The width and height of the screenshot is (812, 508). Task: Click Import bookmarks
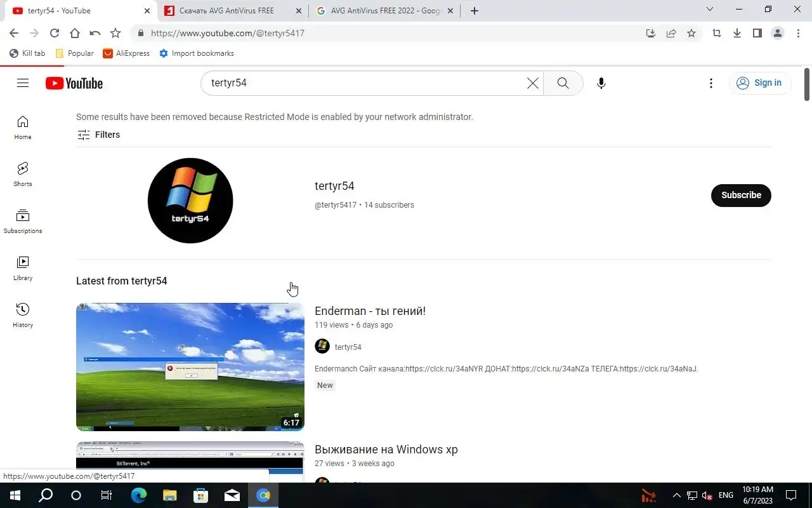pos(197,53)
